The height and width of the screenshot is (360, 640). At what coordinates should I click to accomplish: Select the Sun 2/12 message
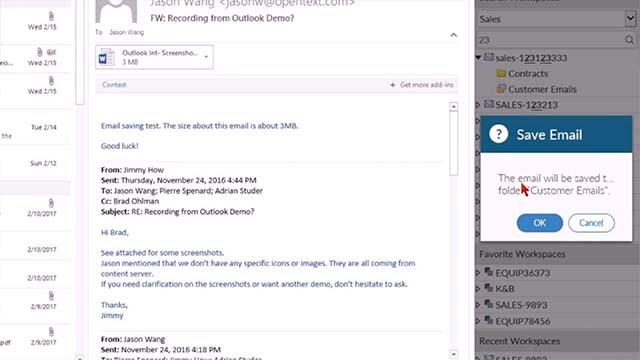click(x=36, y=163)
